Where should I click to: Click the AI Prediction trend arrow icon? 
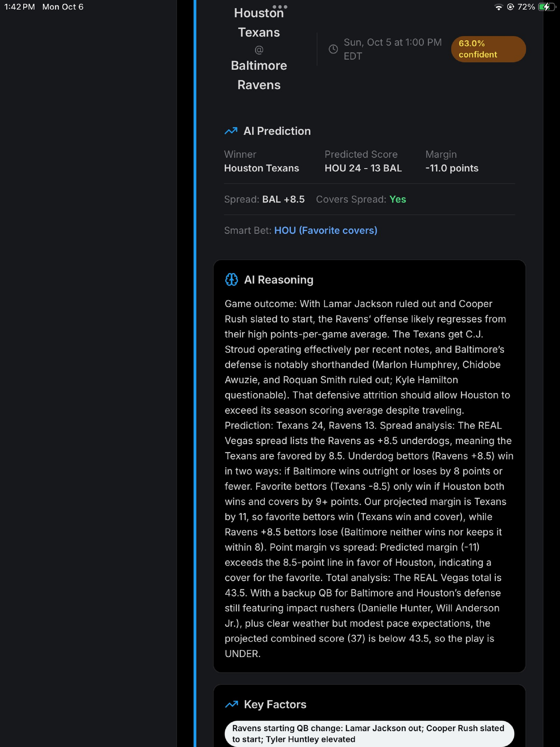[x=231, y=131]
